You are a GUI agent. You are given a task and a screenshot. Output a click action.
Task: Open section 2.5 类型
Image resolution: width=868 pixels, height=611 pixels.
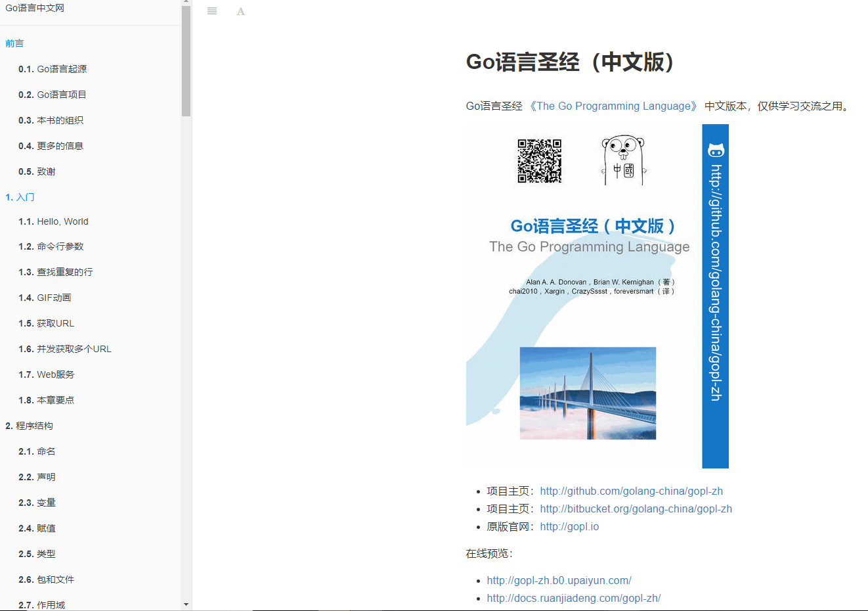(x=37, y=554)
